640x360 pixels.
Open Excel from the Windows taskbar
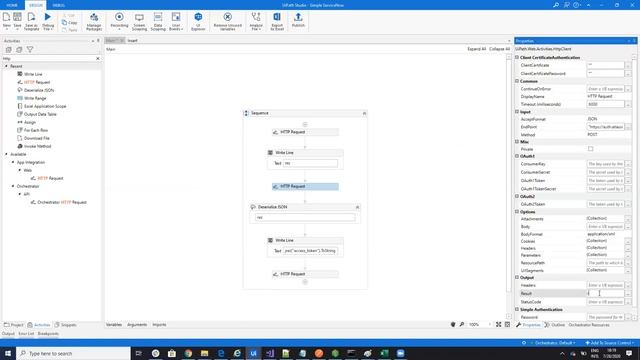click(x=384, y=353)
